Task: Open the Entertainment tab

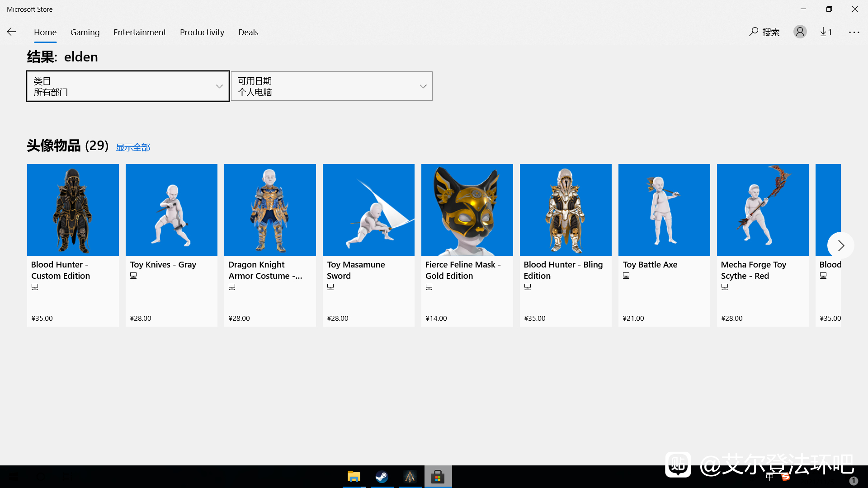Action: pyautogui.click(x=140, y=32)
